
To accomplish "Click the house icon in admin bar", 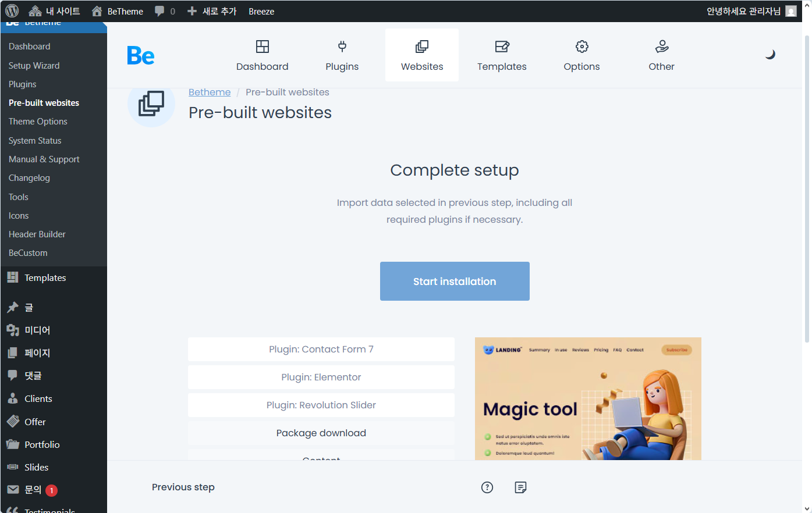I will click(x=97, y=11).
